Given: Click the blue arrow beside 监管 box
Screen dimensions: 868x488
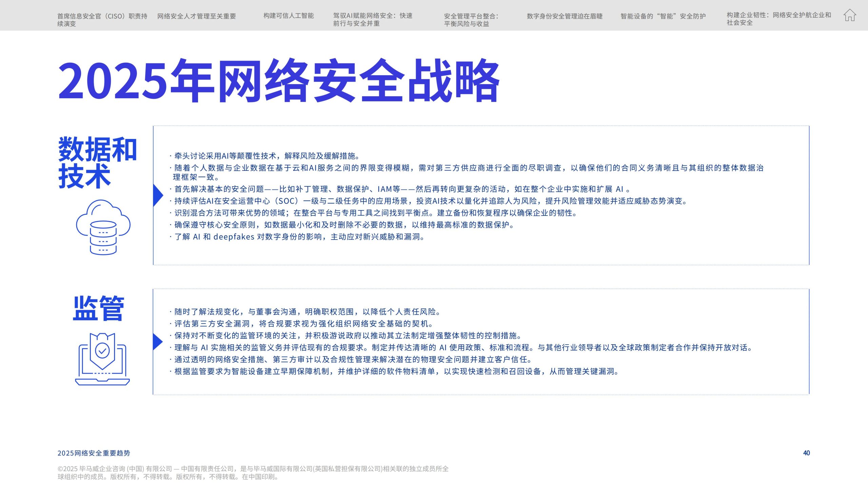Looking at the screenshot, I should (x=157, y=341).
